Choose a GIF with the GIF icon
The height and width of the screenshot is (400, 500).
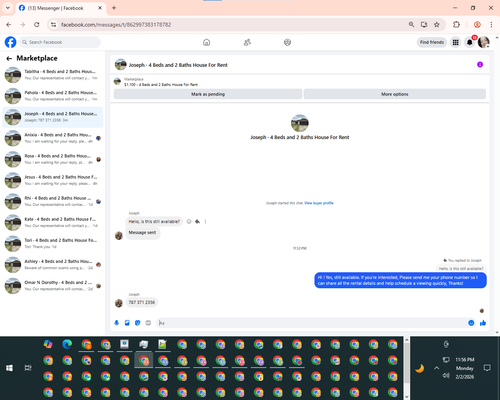[148, 323]
